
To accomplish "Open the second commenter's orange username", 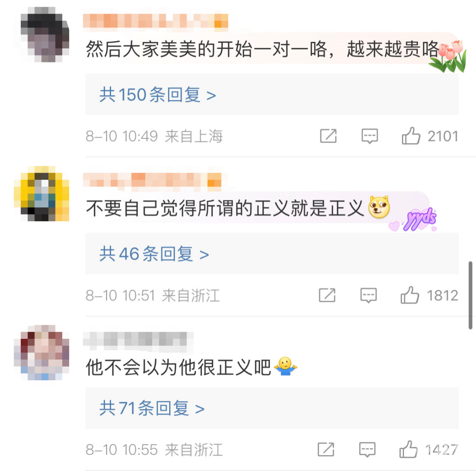I will coord(152,180).
